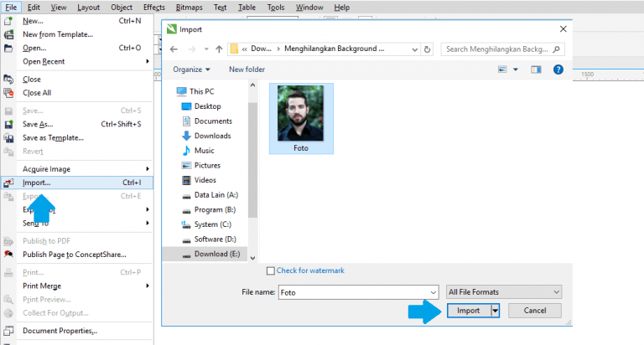Viewport: 644px width, 345px height.
Task: Close the Import dialog
Action: 563,28
